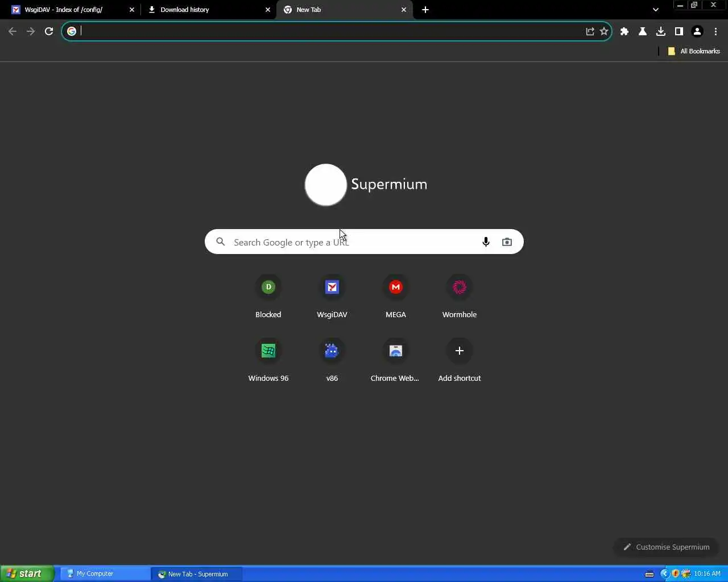Image resolution: width=728 pixels, height=582 pixels.
Task: Share this page icon in omnibox
Action: coord(590,31)
